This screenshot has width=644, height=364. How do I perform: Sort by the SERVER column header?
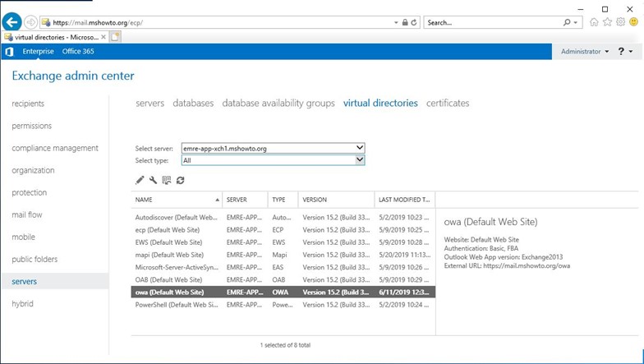[x=245, y=200]
